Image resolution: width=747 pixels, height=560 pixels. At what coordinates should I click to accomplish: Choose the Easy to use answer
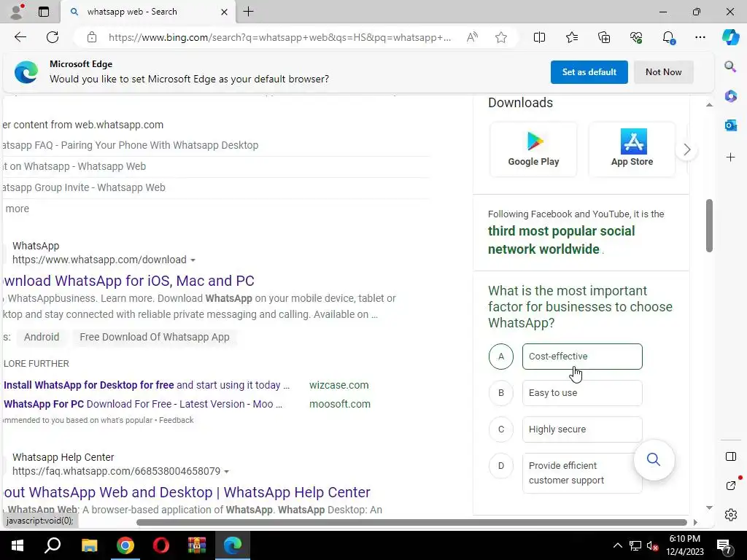(582, 393)
